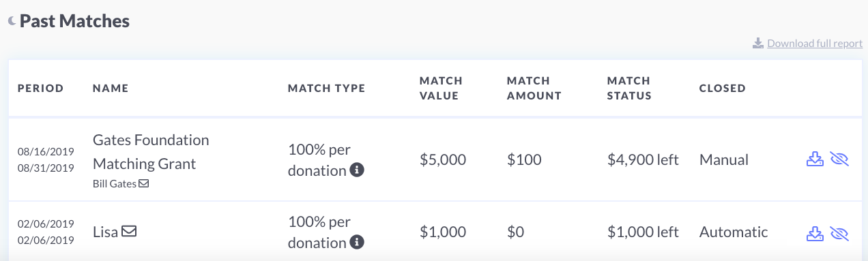Image resolution: width=868 pixels, height=261 pixels.
Task: Hide the Lisa match row
Action: (x=839, y=234)
